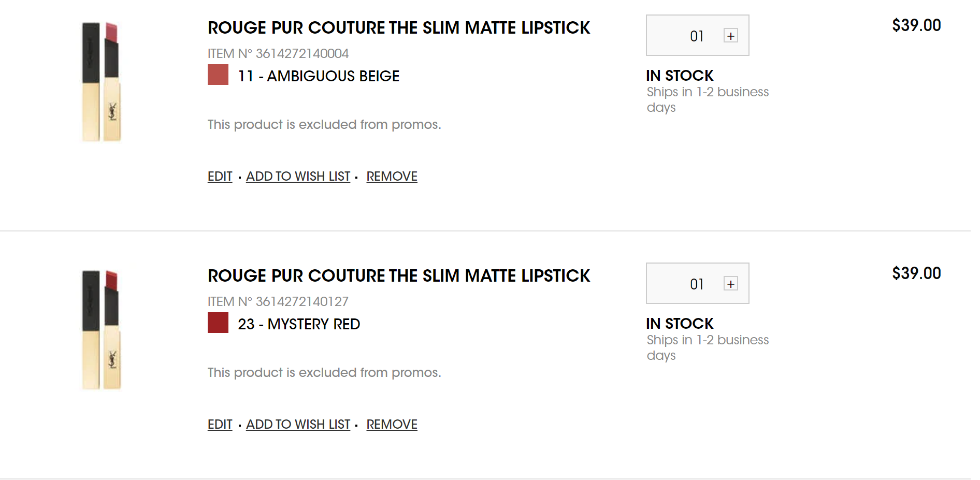
Task: Click the 23 - Mystery Red shade label
Action: click(299, 324)
